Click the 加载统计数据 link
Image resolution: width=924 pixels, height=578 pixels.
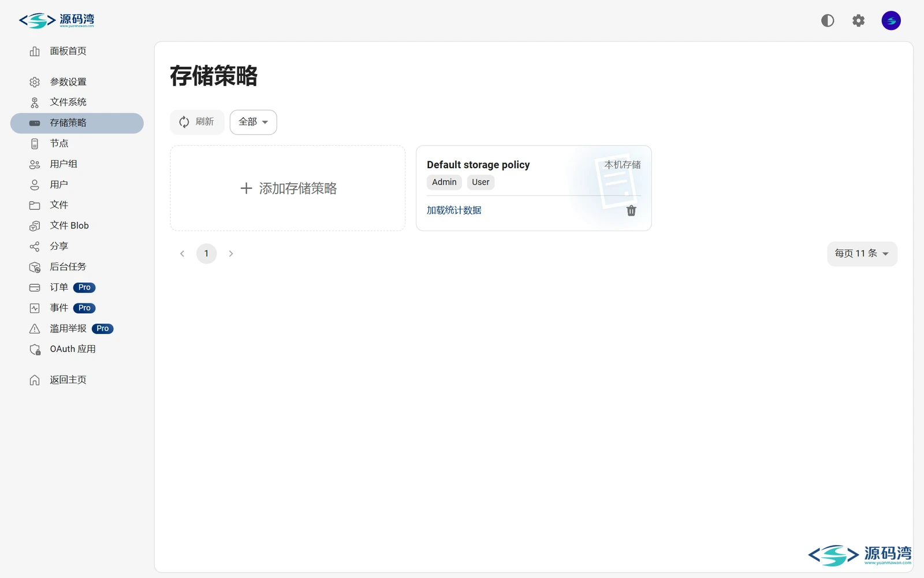(x=454, y=210)
